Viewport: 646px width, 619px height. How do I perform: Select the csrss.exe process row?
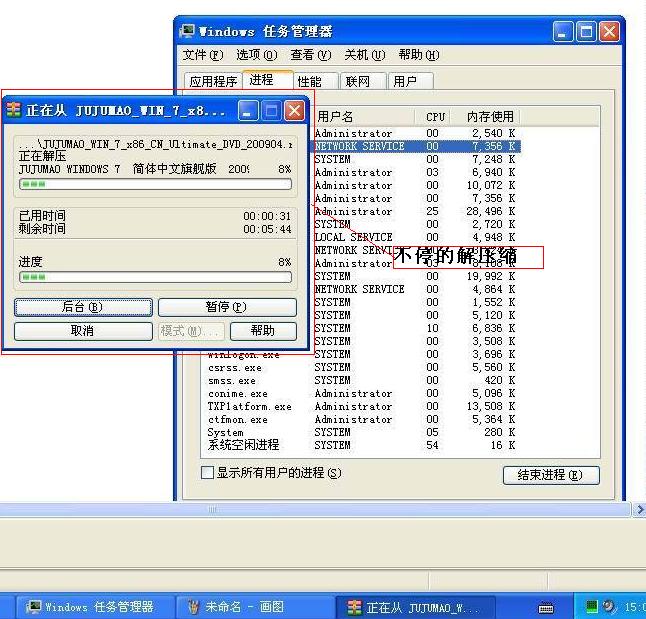[361, 367]
